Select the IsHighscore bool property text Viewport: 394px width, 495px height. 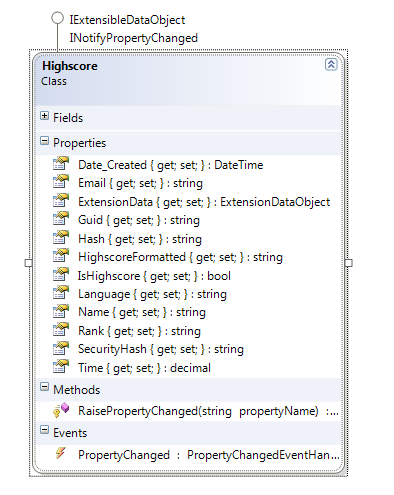(154, 276)
